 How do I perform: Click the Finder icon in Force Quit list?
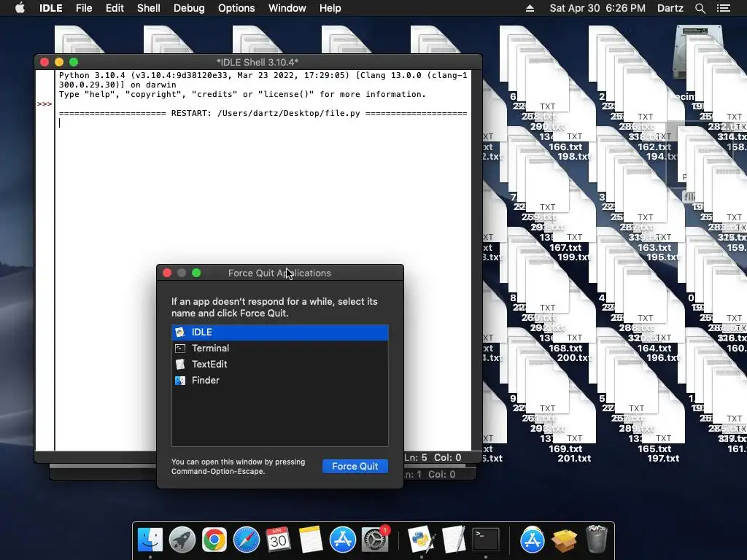pos(180,381)
